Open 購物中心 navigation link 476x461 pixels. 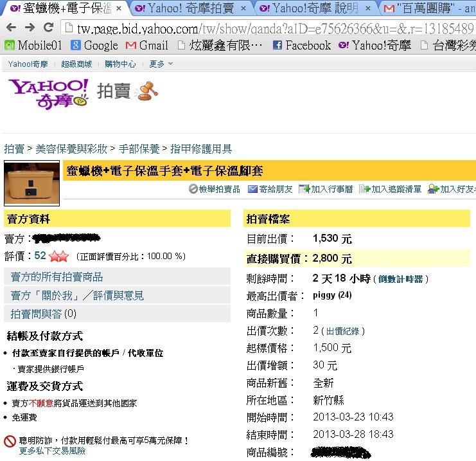[x=120, y=64]
